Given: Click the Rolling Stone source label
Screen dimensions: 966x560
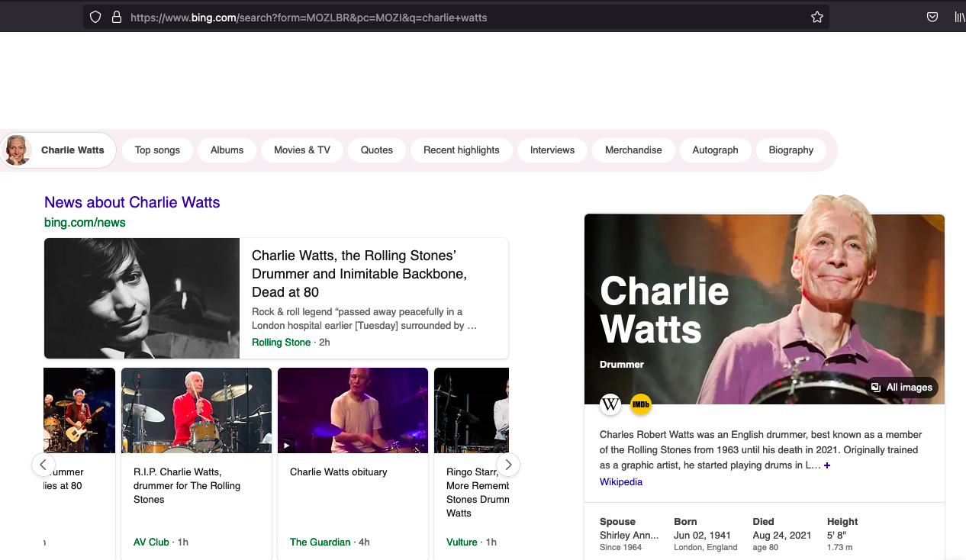Looking at the screenshot, I should click(x=282, y=343).
